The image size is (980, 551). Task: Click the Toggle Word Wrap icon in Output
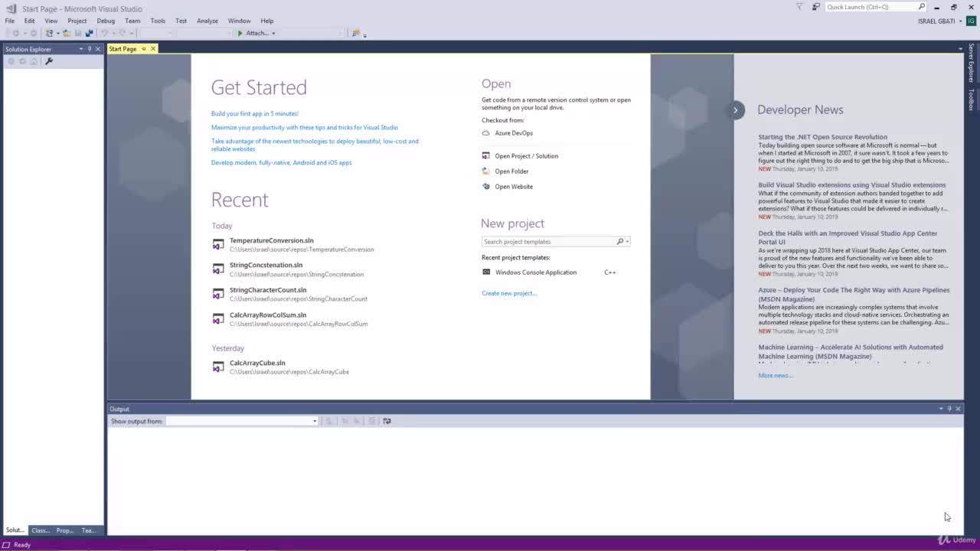(387, 421)
